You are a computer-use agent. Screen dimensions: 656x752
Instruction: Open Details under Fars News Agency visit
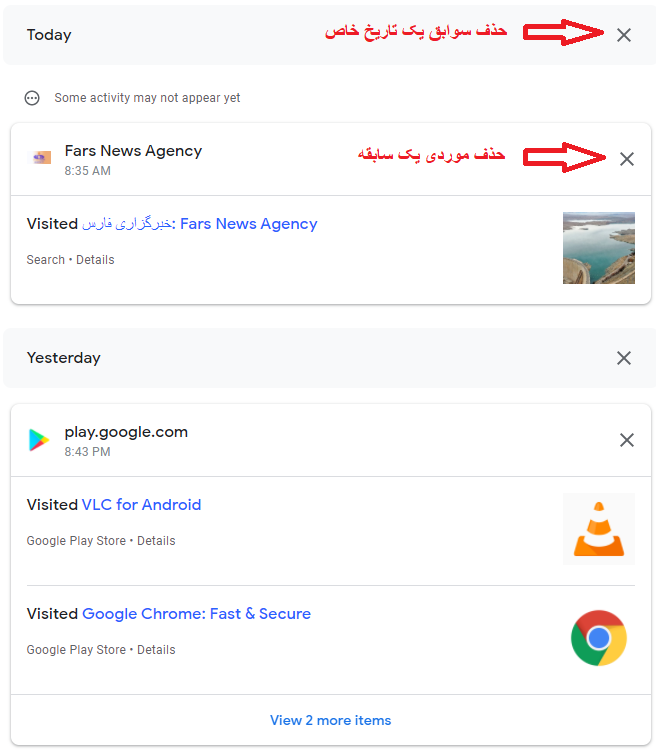pyautogui.click(x=95, y=259)
